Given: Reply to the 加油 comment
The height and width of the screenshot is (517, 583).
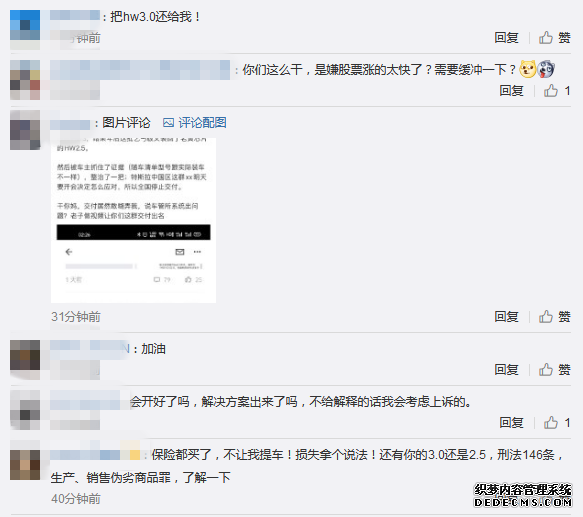Looking at the screenshot, I should (506, 369).
